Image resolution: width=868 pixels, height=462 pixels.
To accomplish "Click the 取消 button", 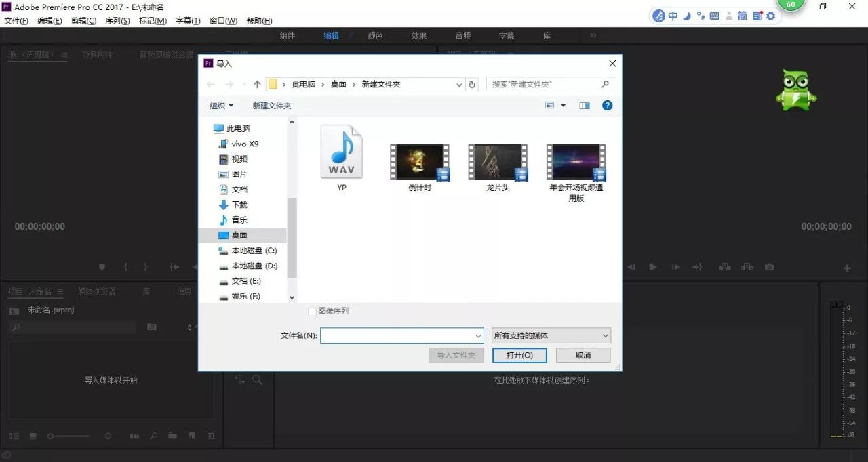I will [583, 355].
